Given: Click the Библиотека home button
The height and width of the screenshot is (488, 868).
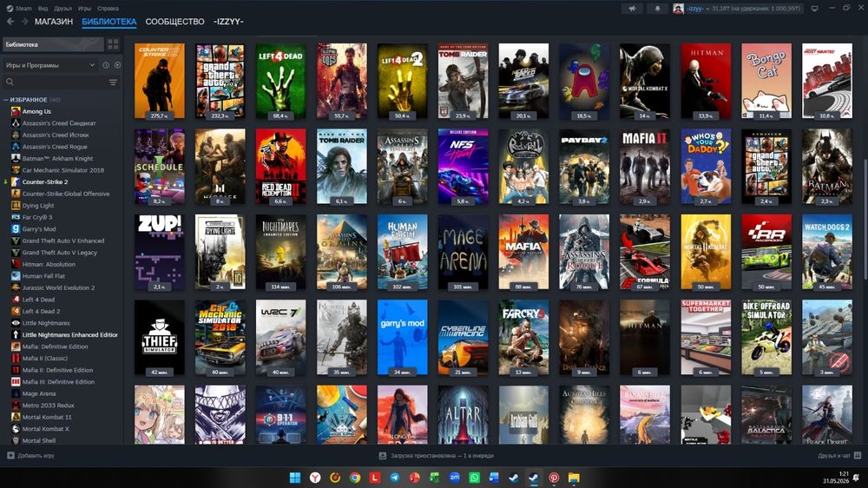Looking at the screenshot, I should (x=53, y=44).
